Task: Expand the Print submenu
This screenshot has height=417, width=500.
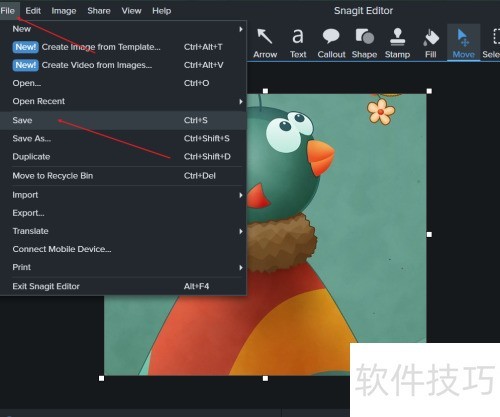Action: (x=123, y=267)
